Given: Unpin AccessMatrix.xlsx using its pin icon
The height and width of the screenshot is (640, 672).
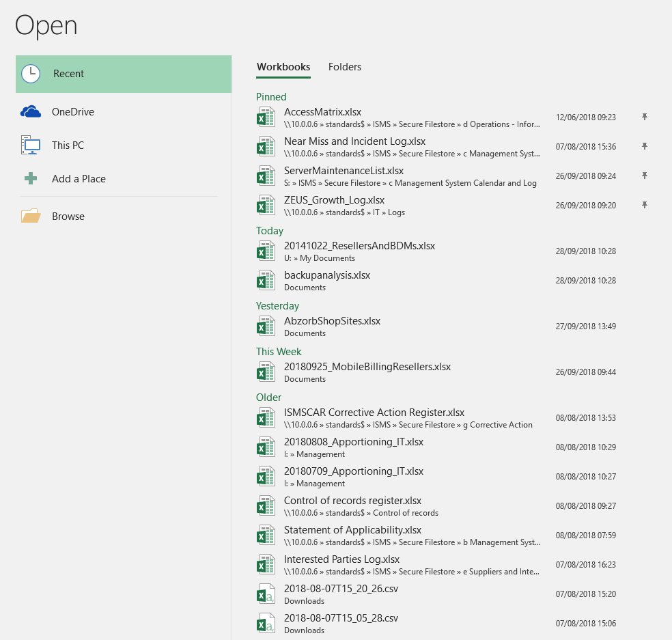Looking at the screenshot, I should pyautogui.click(x=644, y=117).
